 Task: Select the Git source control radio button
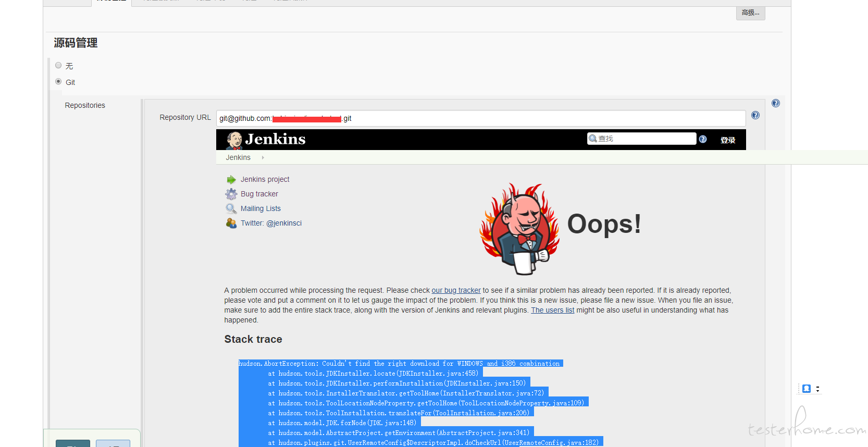tap(58, 82)
